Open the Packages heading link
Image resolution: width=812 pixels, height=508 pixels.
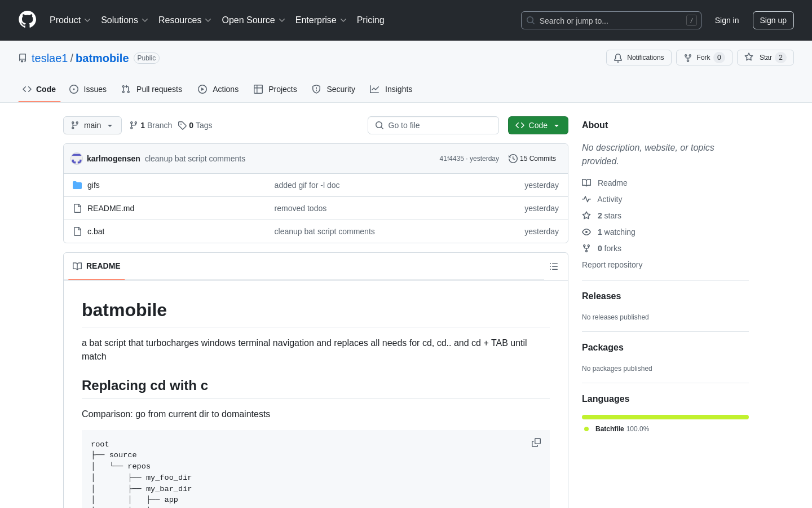(x=603, y=348)
